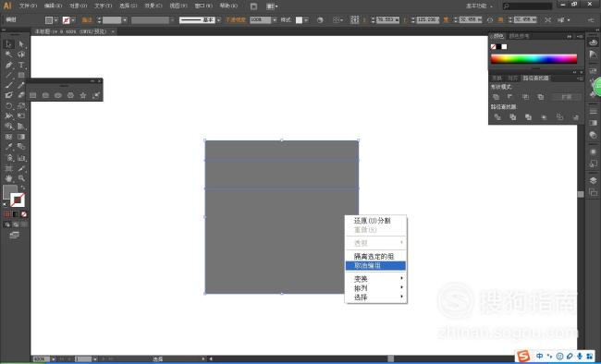Toggle Draw Normal mode icon
Screen dimensions: 601x364
(x=7, y=224)
